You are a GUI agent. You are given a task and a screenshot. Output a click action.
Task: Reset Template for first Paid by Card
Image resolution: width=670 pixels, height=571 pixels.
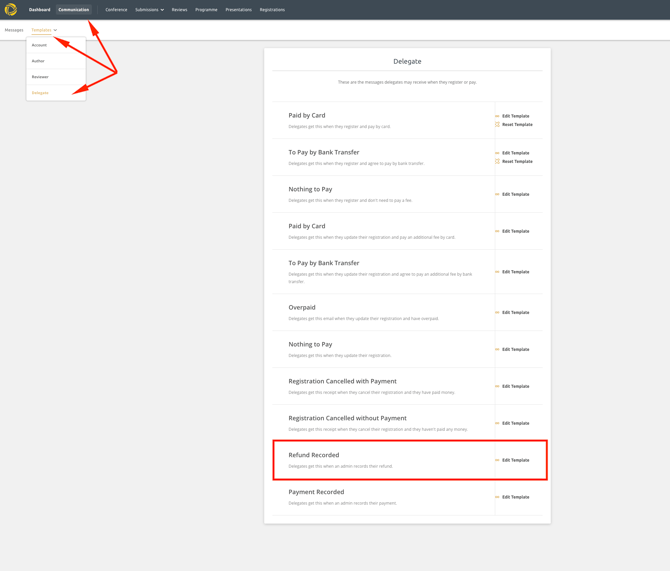click(x=517, y=125)
